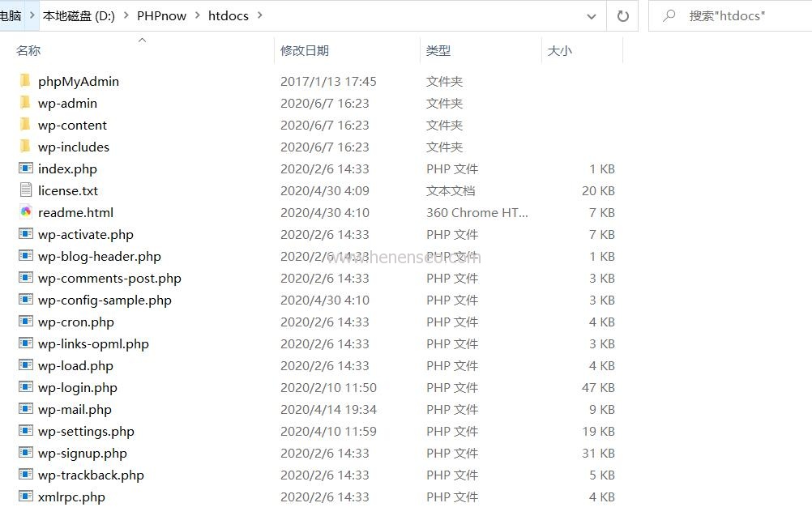The height and width of the screenshot is (520, 812).
Task: Click the wp-admin folder icon
Action: click(25, 102)
